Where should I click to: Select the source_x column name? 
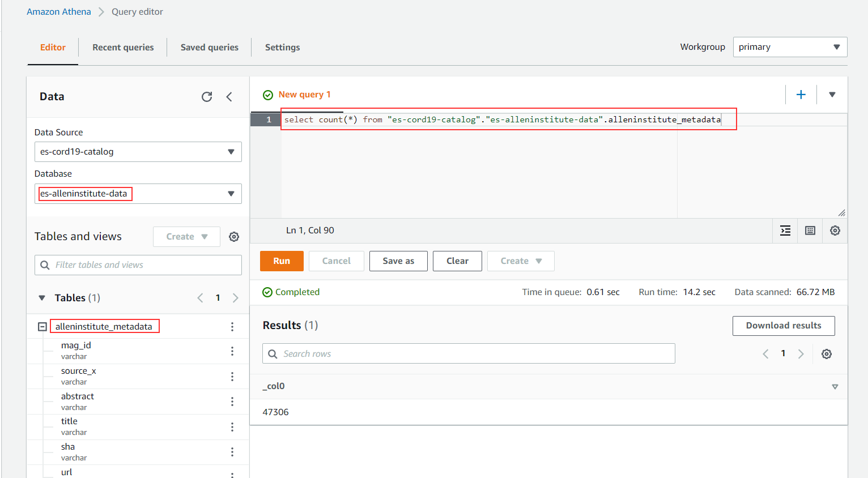click(79, 371)
